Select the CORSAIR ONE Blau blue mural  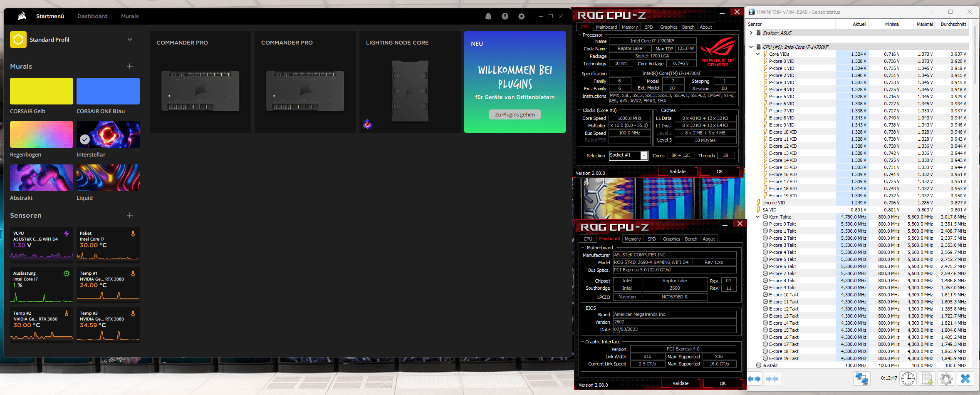[108, 91]
